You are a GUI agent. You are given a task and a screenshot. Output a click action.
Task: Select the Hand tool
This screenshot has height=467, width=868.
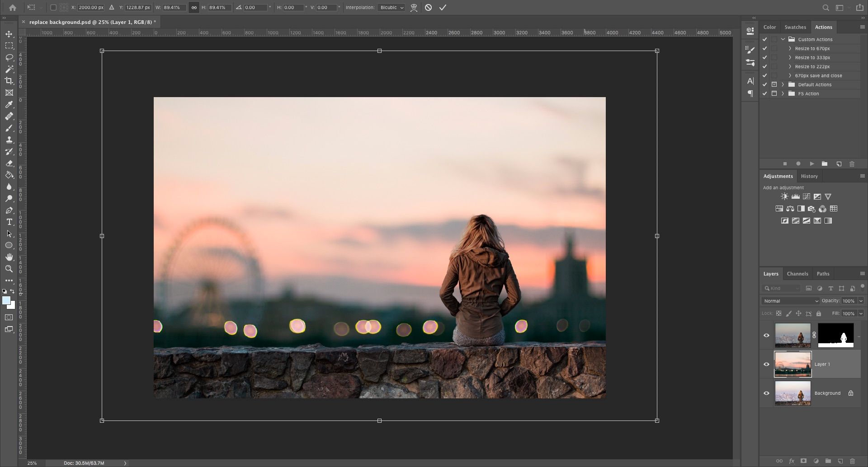pos(9,257)
